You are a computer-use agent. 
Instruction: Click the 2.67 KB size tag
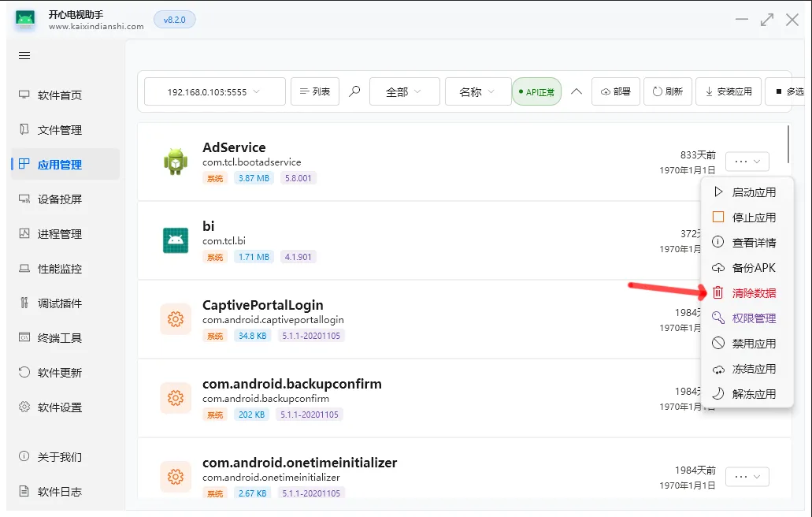(252, 493)
